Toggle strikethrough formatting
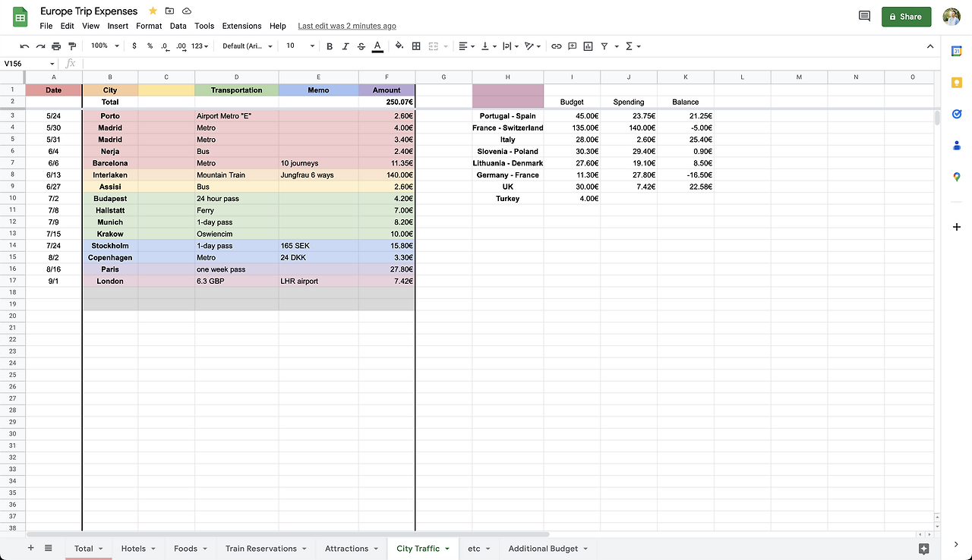This screenshot has height=560, width=972. coord(361,46)
